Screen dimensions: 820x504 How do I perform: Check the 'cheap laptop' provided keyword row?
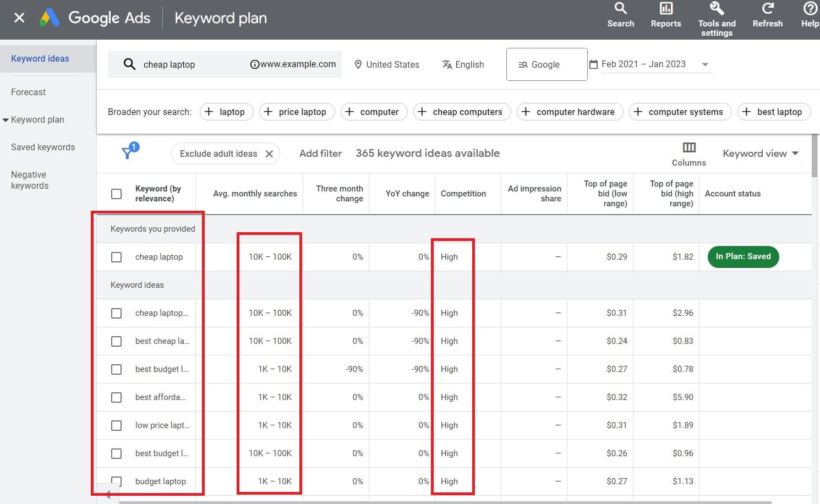point(116,257)
